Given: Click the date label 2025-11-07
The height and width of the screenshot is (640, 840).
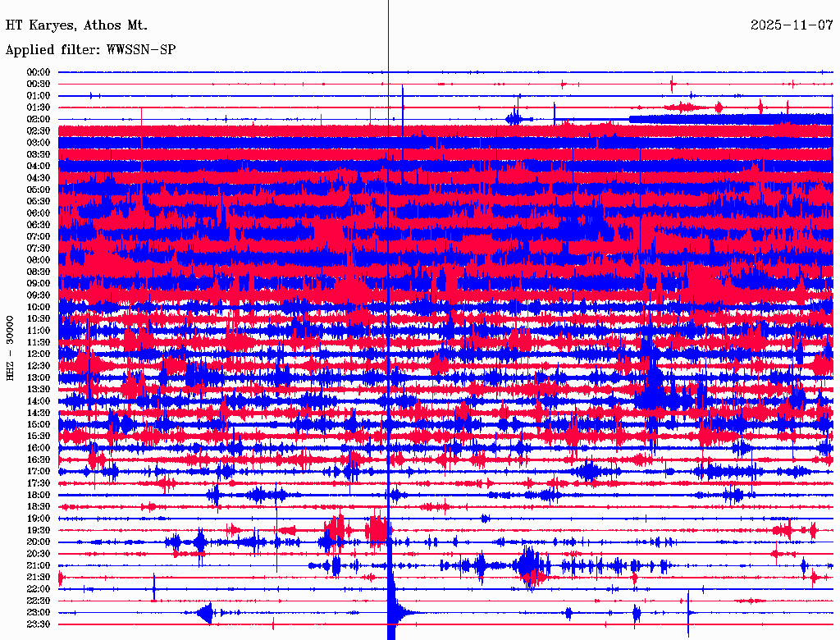Looking at the screenshot, I should (x=792, y=25).
